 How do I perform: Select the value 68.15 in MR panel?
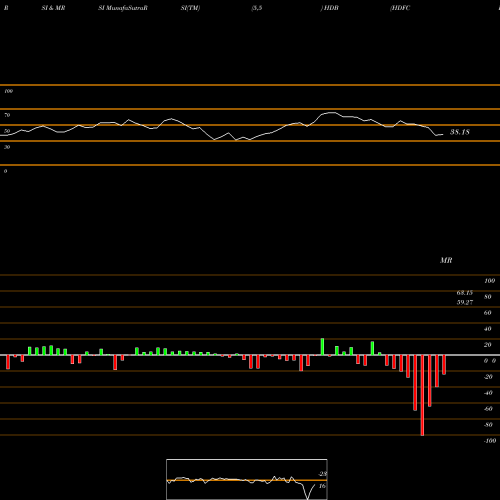(465, 293)
